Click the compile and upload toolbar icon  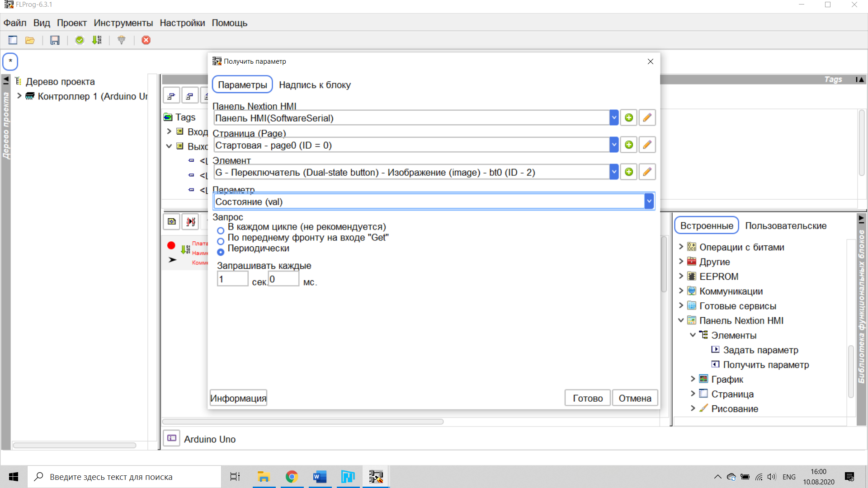coord(97,40)
